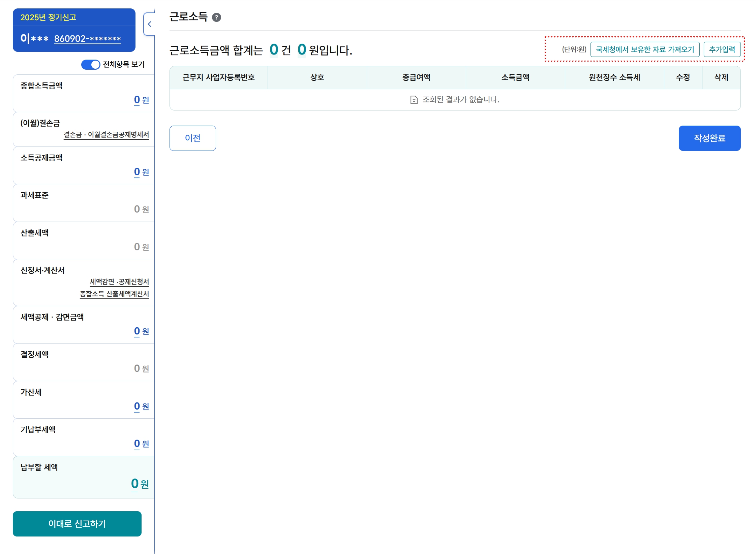Click the 근무지 사업자등록번호 column header
Screen dimensions: 756x554
click(x=219, y=77)
